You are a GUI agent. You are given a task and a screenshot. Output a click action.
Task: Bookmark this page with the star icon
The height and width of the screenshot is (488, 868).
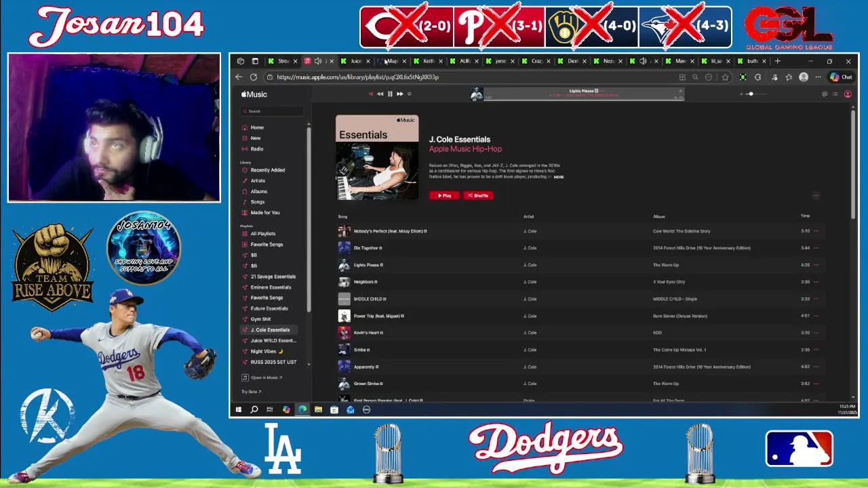click(x=725, y=77)
